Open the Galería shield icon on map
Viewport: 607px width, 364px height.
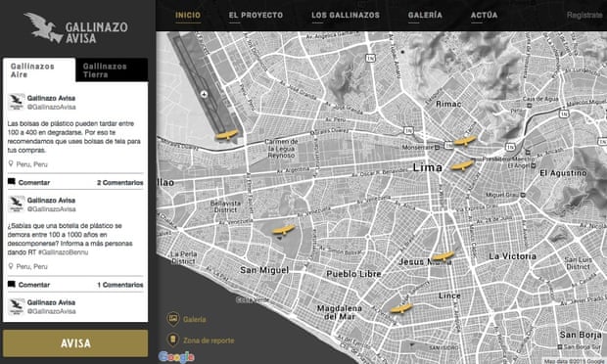point(172,319)
